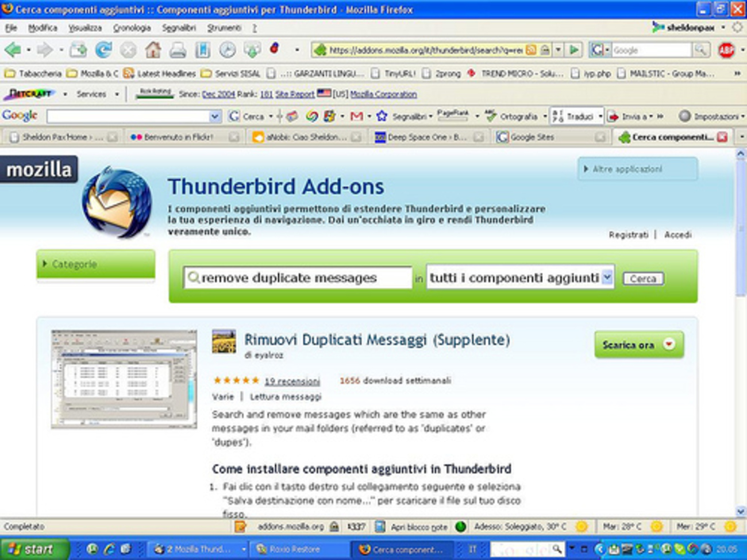Click the 'remove duplicate messages' search field

pos(298,278)
